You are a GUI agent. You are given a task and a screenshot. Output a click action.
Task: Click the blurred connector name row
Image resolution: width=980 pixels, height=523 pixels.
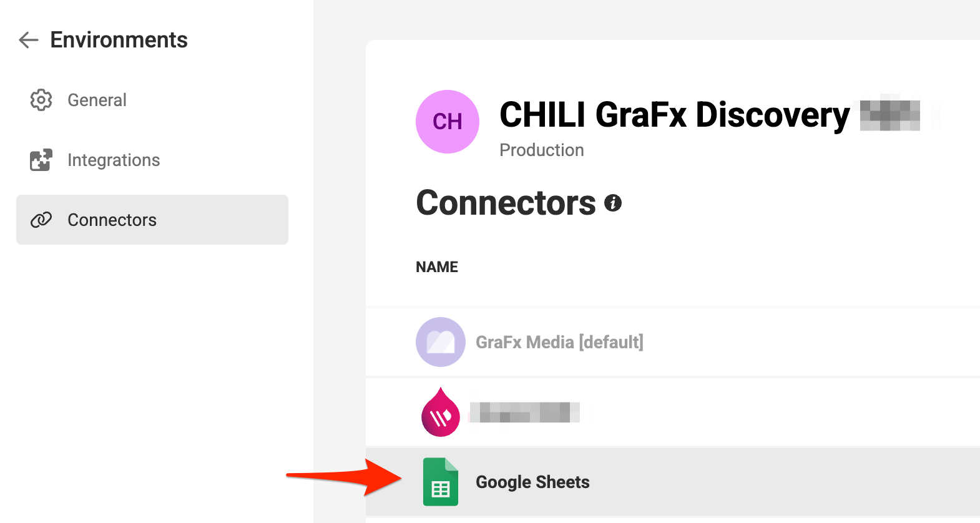tap(673, 412)
